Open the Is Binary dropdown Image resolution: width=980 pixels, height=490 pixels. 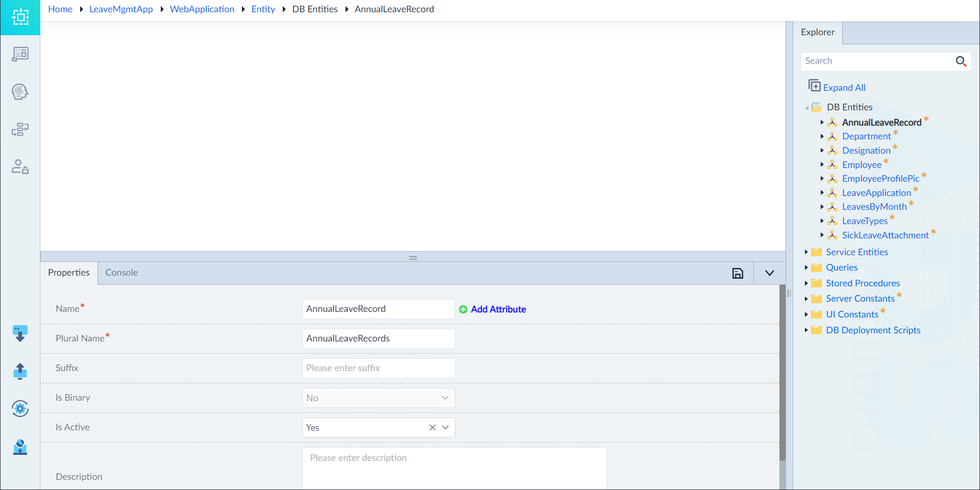[446, 398]
